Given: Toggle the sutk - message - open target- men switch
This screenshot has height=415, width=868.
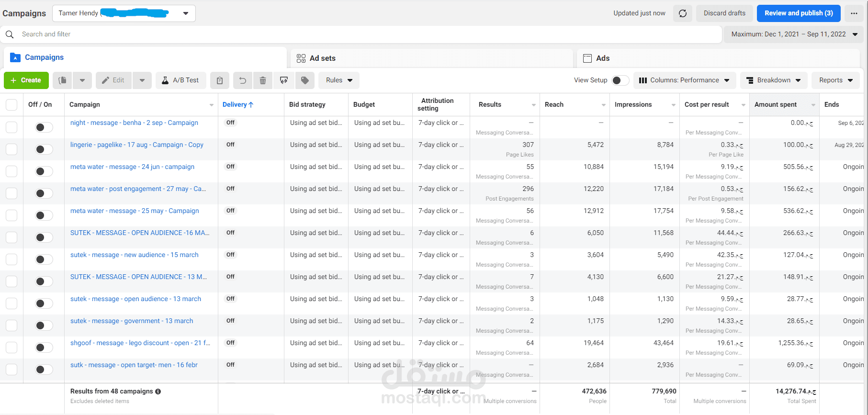Looking at the screenshot, I should (44, 370).
